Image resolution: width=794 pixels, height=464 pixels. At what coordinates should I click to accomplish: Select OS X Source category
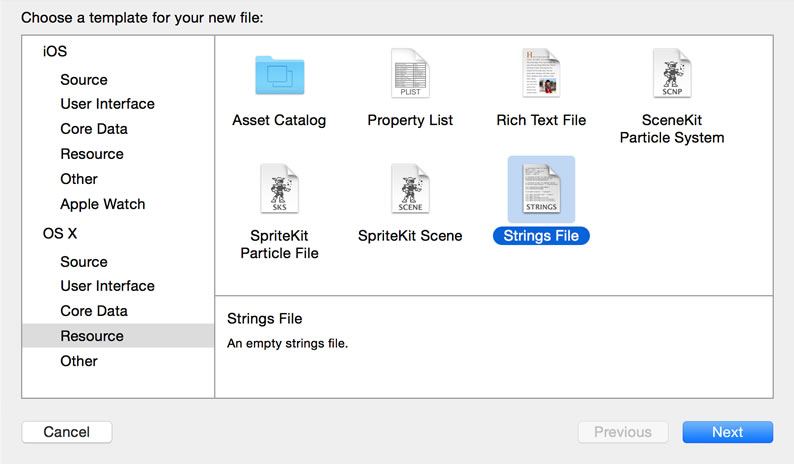(x=84, y=262)
